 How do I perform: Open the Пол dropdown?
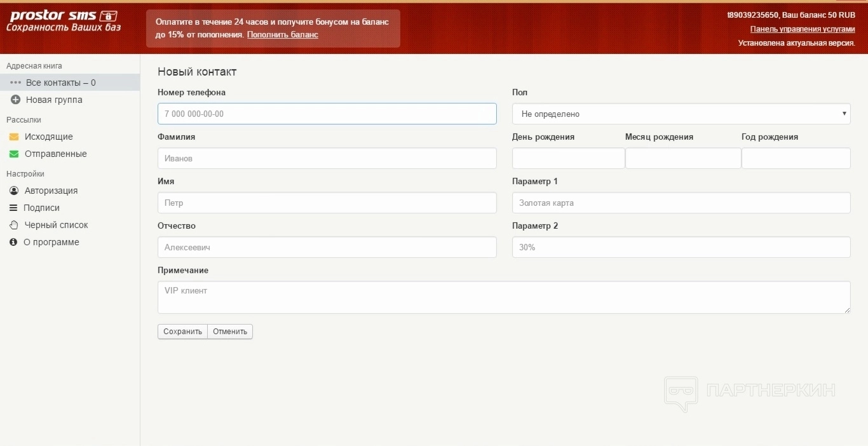pos(681,114)
